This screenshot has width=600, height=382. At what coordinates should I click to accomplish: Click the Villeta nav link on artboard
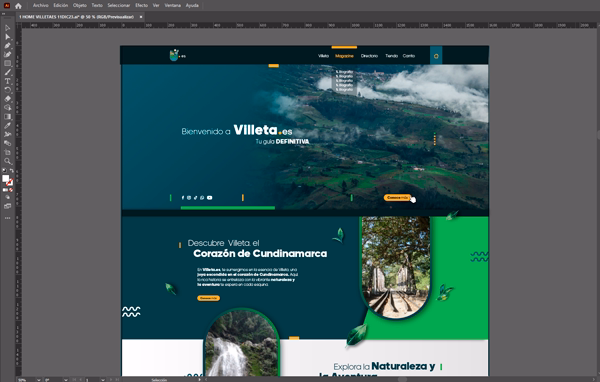(x=323, y=56)
